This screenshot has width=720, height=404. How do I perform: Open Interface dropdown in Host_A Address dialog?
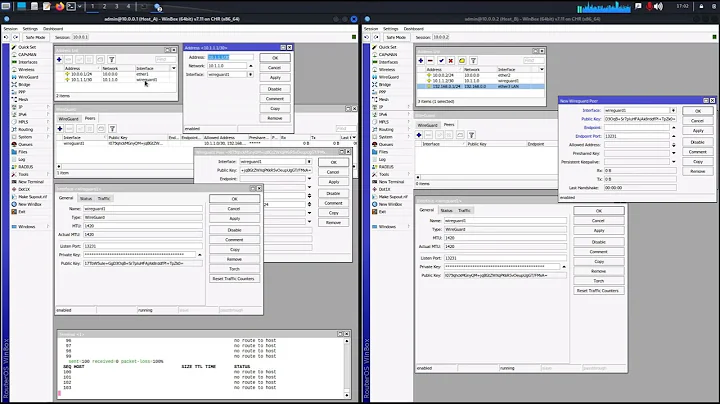pos(250,74)
